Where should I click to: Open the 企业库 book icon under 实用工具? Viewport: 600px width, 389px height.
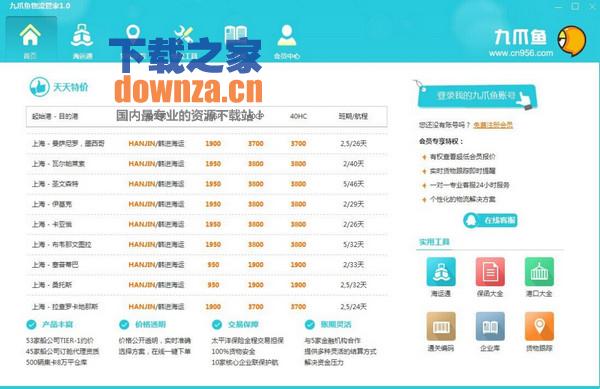[490, 326]
